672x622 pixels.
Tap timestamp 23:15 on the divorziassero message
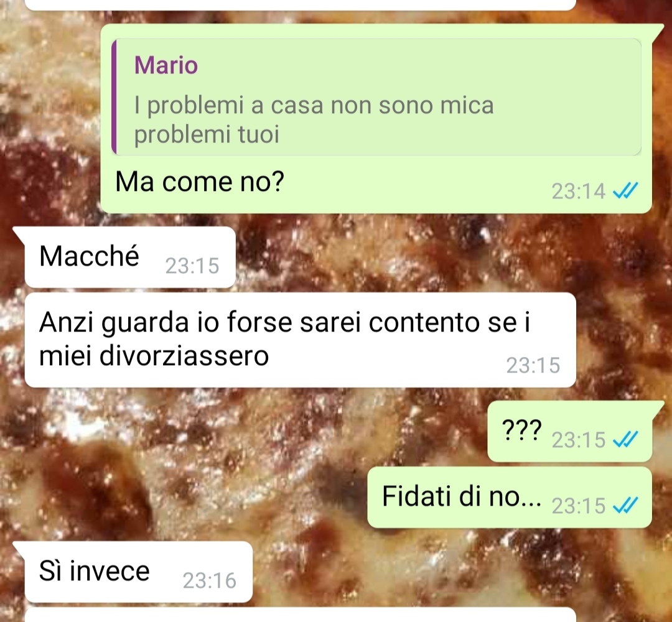coord(533,365)
